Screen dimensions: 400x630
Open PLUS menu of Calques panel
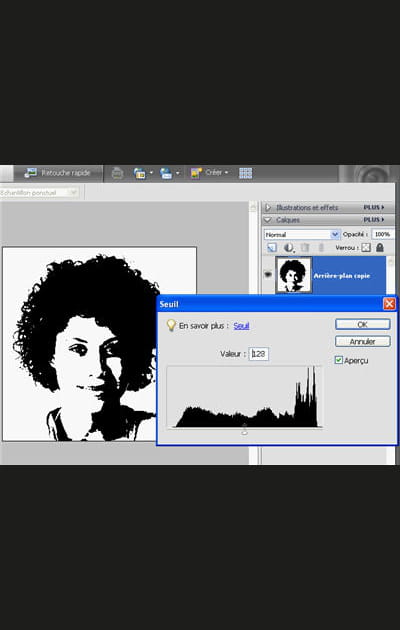374,220
